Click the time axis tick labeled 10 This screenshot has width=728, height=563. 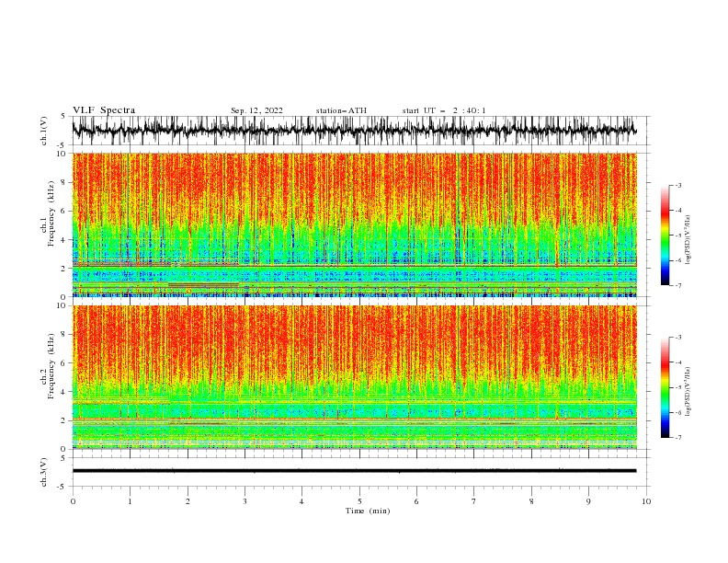point(646,501)
